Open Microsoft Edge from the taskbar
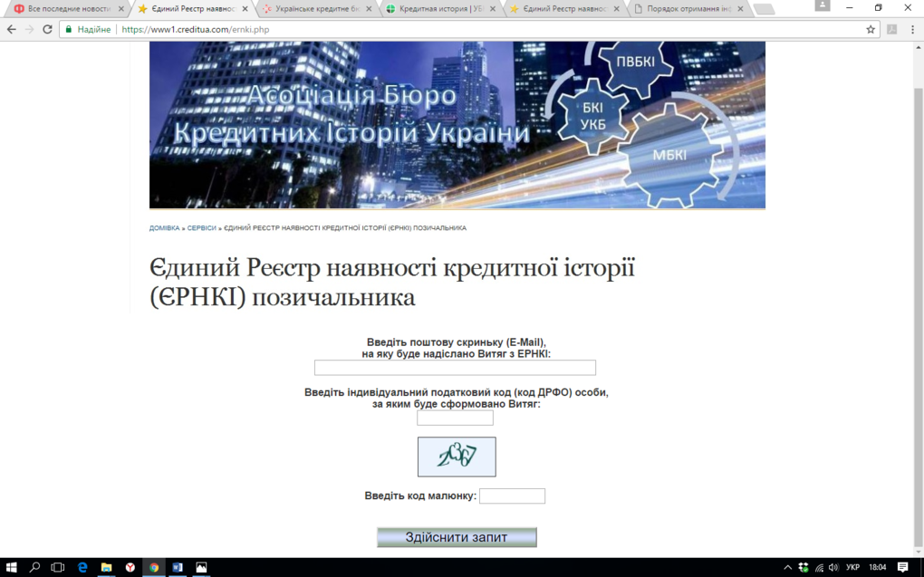 (x=82, y=567)
